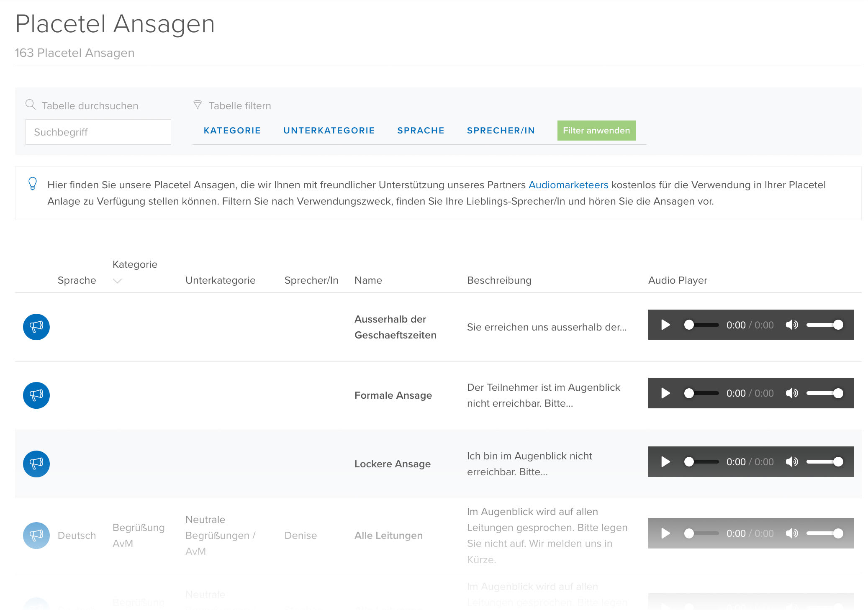Image resolution: width=868 pixels, height=610 pixels.
Task: Click the Suchbegriff search field
Action: coord(98,132)
